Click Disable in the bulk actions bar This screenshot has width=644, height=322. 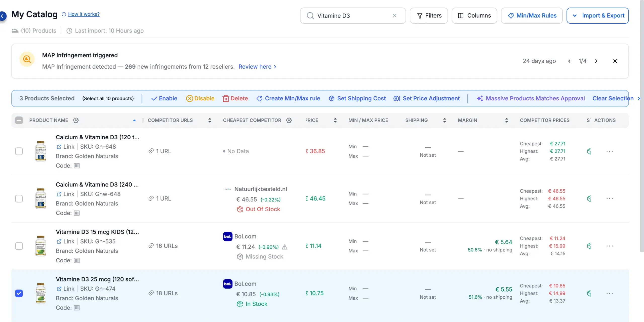(200, 98)
